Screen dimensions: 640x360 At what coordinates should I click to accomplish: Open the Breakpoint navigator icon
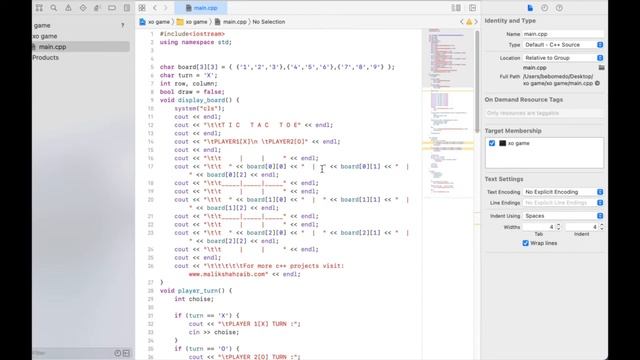pyautogui.click(x=112, y=8)
